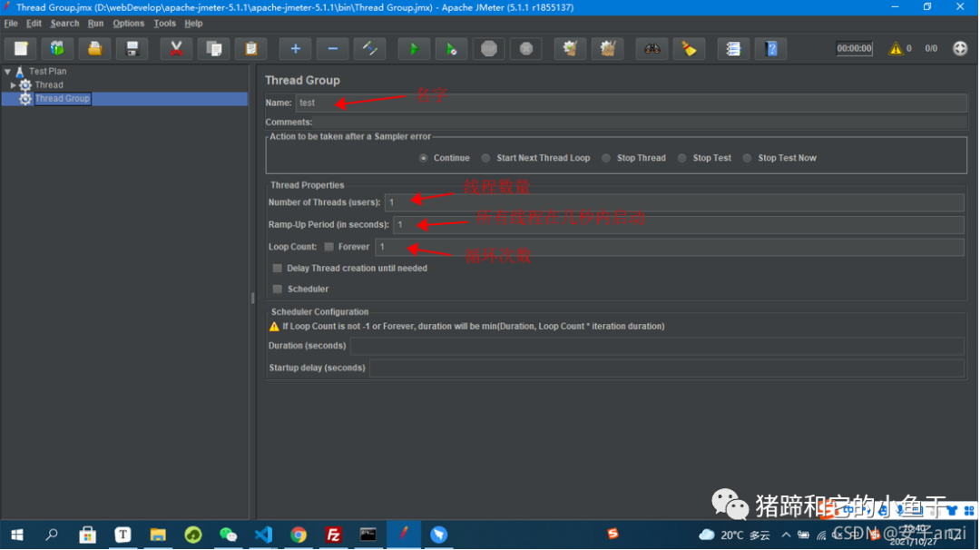The height and width of the screenshot is (550, 980).
Task: Open the File menu
Action: (11, 23)
